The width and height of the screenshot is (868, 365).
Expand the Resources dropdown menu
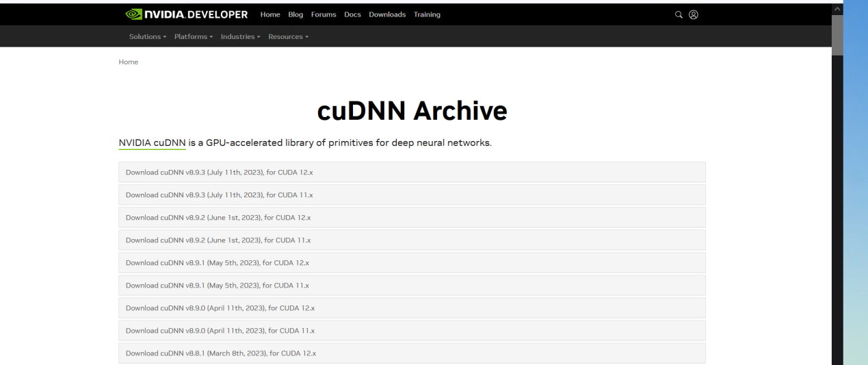[289, 36]
